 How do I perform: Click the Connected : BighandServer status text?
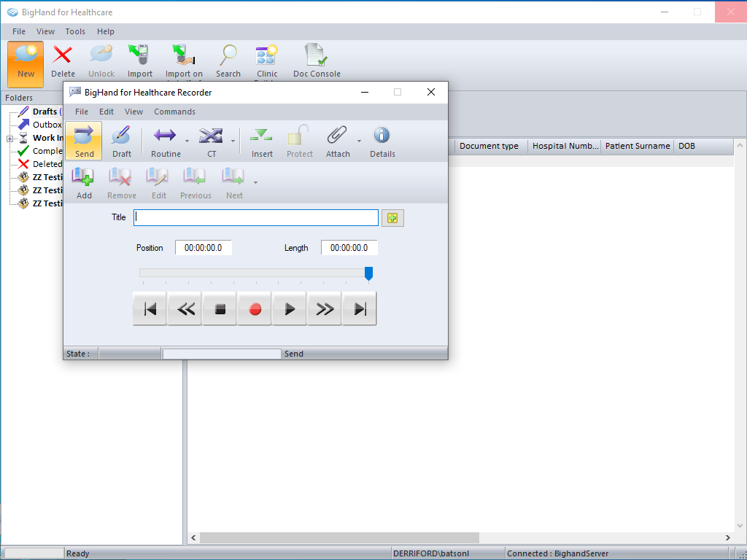click(557, 553)
